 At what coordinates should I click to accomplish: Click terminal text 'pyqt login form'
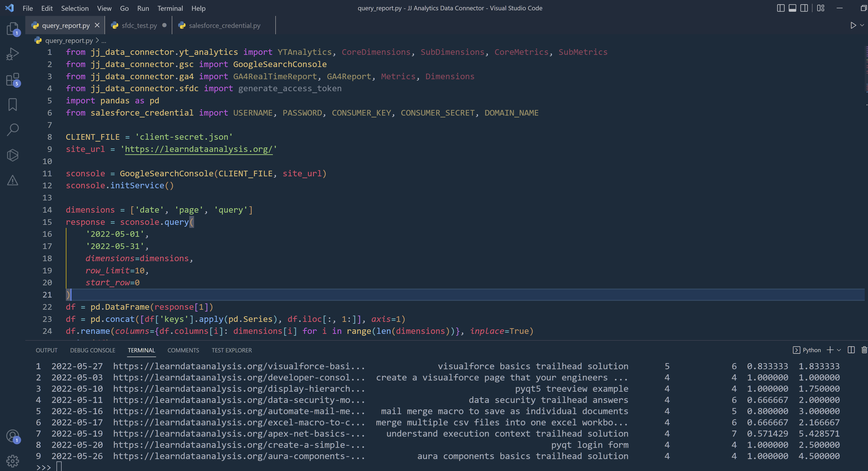coord(590,445)
